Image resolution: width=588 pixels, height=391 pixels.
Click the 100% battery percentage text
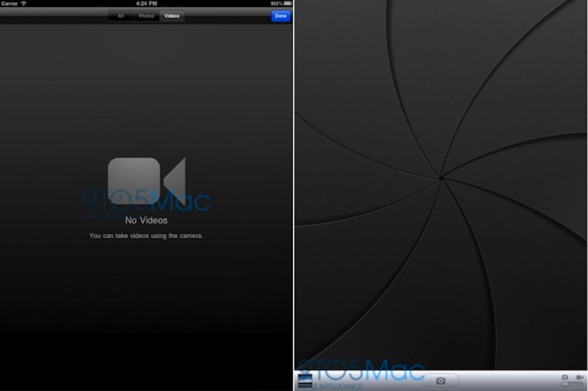click(x=276, y=3)
